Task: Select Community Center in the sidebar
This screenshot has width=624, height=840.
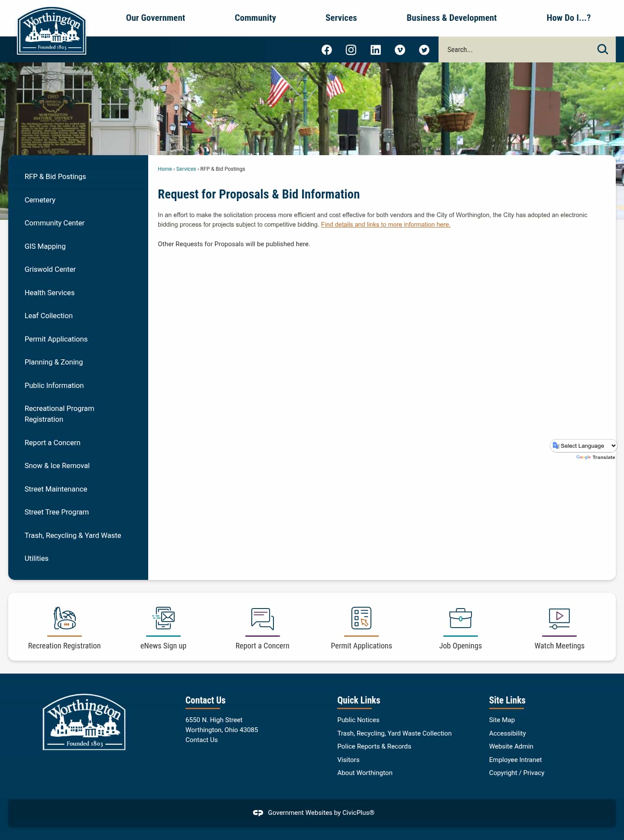Action: click(x=55, y=223)
